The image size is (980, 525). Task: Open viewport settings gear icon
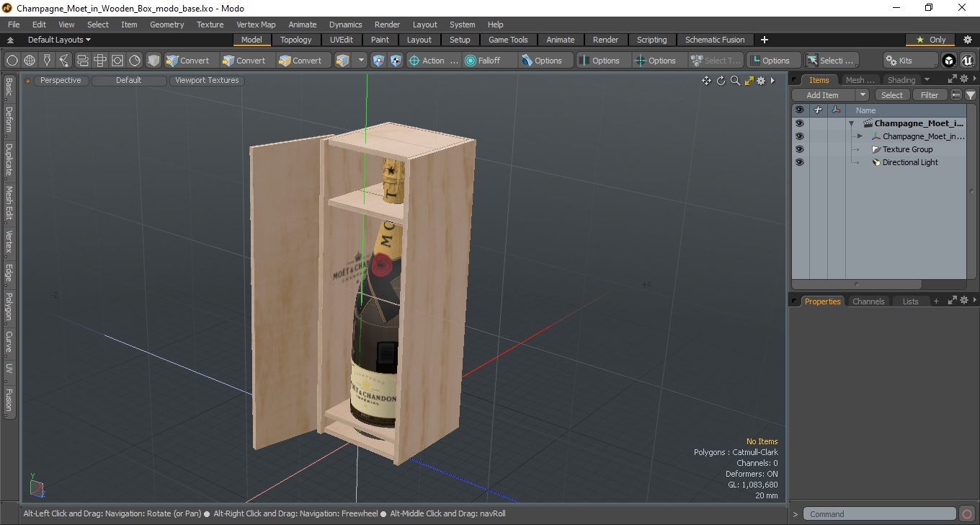tap(761, 81)
